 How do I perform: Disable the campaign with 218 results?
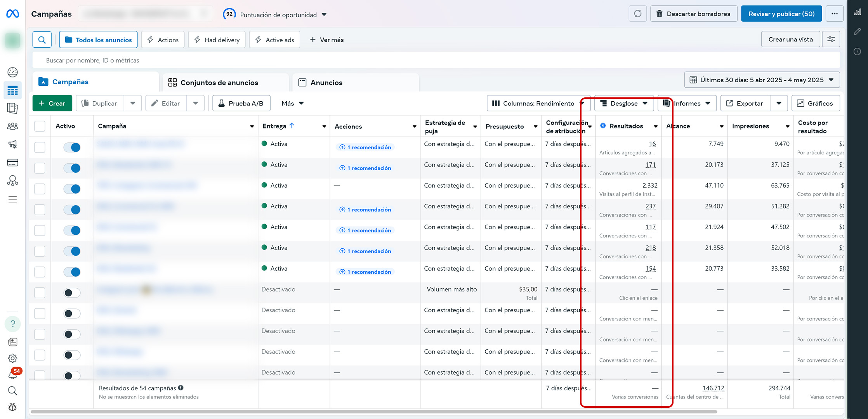(x=72, y=251)
